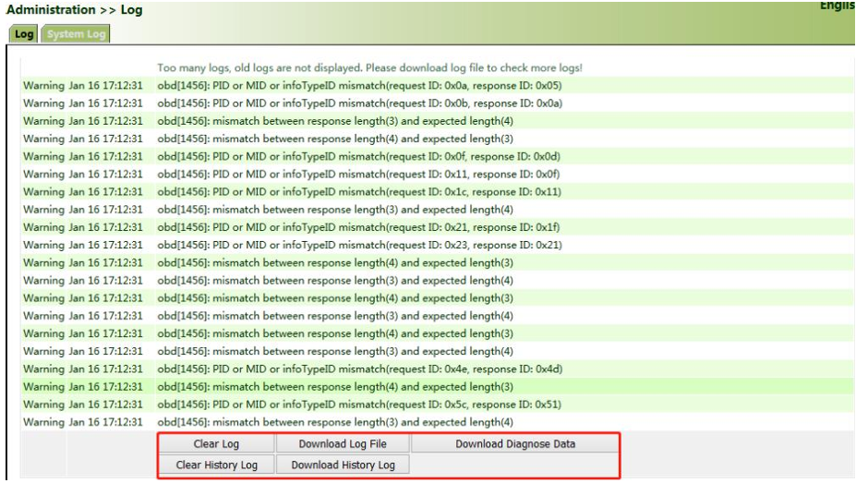868x483 pixels.
Task: Select log entry with request ID 0x1c
Action: click(x=438, y=192)
